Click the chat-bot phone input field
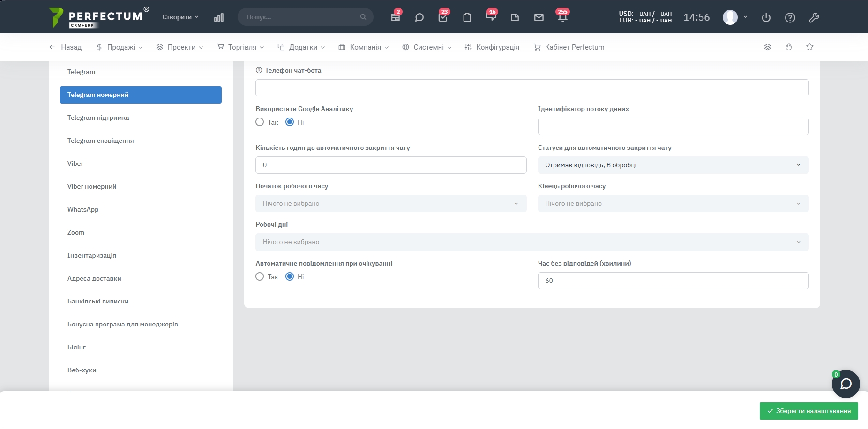The height and width of the screenshot is (429, 868). (531, 88)
